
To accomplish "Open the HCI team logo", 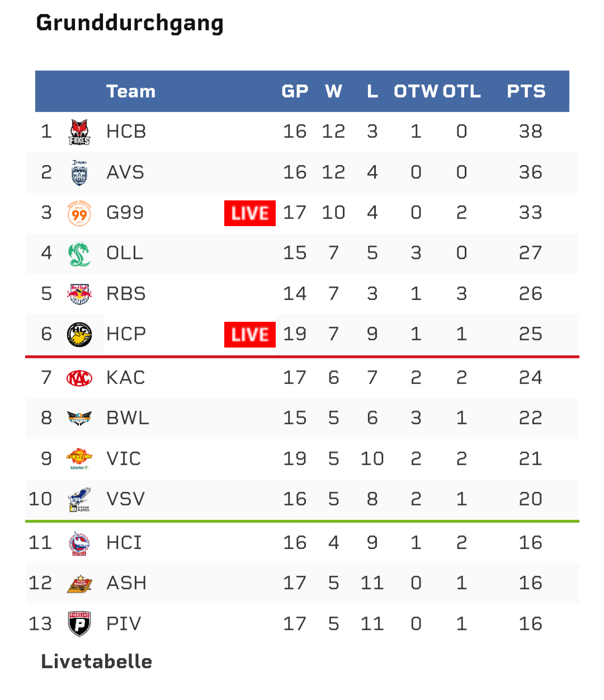I will pyautogui.click(x=79, y=543).
